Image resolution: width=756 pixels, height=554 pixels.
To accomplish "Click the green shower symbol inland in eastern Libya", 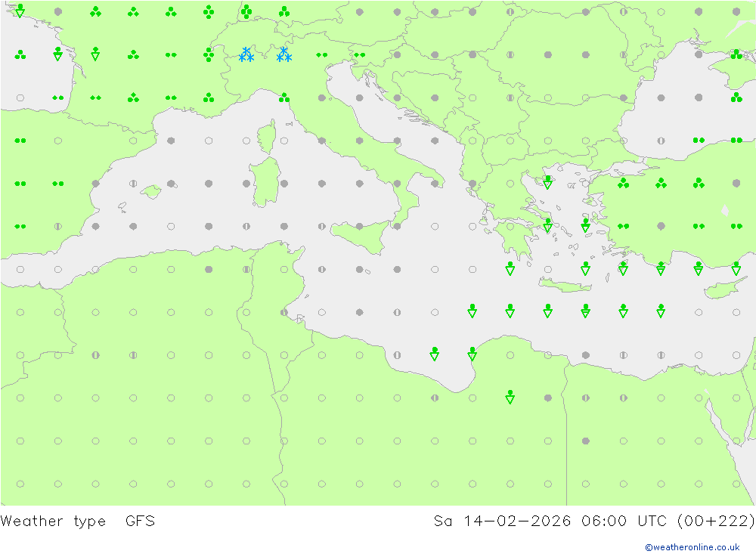I will click(510, 397).
